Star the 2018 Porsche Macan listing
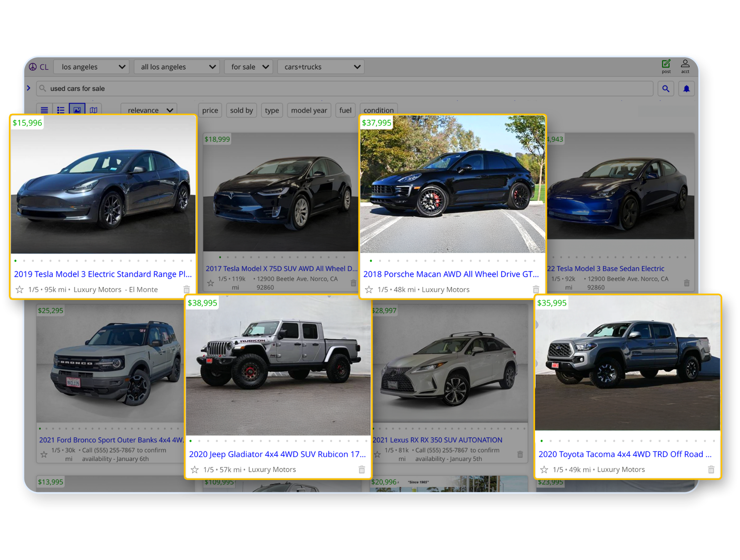Image resolution: width=740 pixels, height=560 pixels. 369,289
